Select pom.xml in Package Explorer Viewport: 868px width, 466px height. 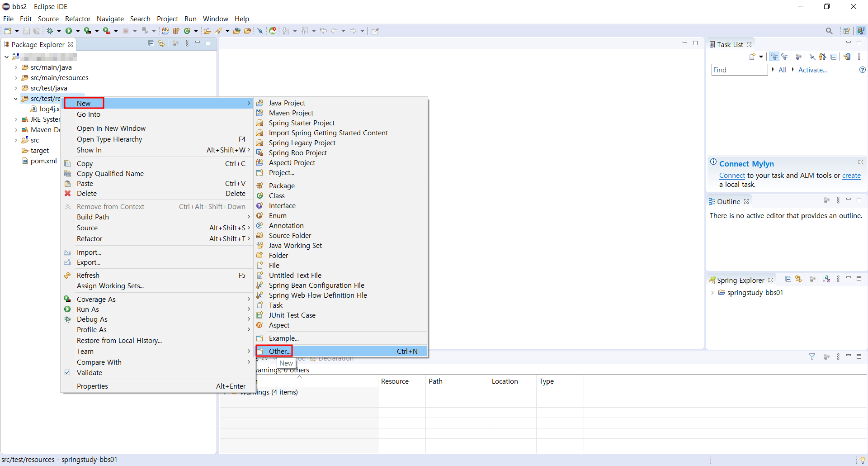[x=43, y=161]
